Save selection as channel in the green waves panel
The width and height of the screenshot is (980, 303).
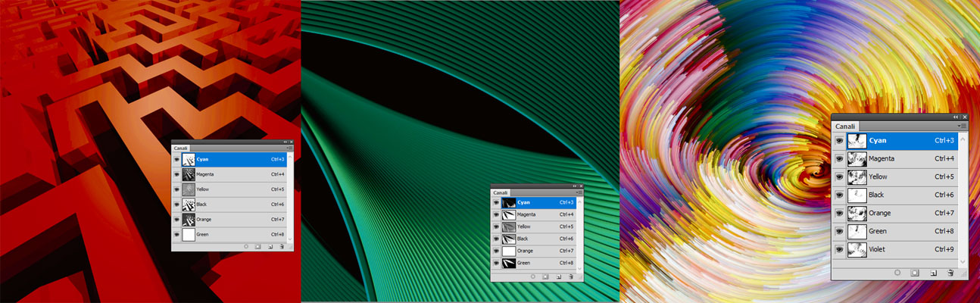(545, 276)
